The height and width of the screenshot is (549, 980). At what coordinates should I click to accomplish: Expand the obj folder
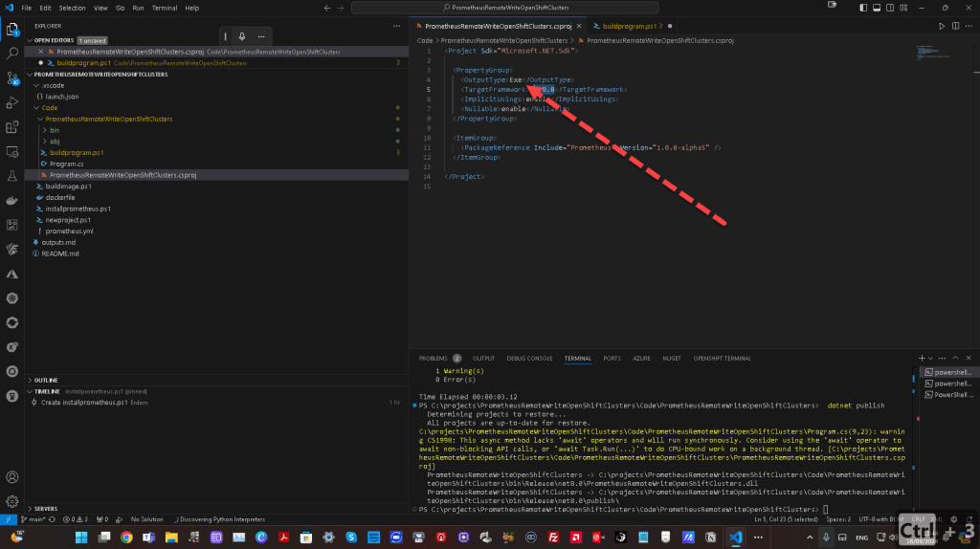[x=44, y=142]
